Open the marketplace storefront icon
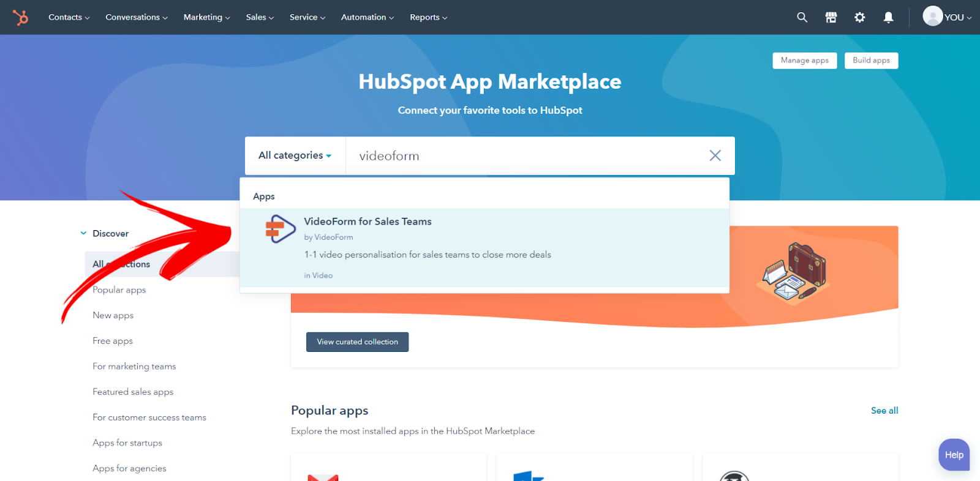This screenshot has width=980, height=481. tap(831, 17)
